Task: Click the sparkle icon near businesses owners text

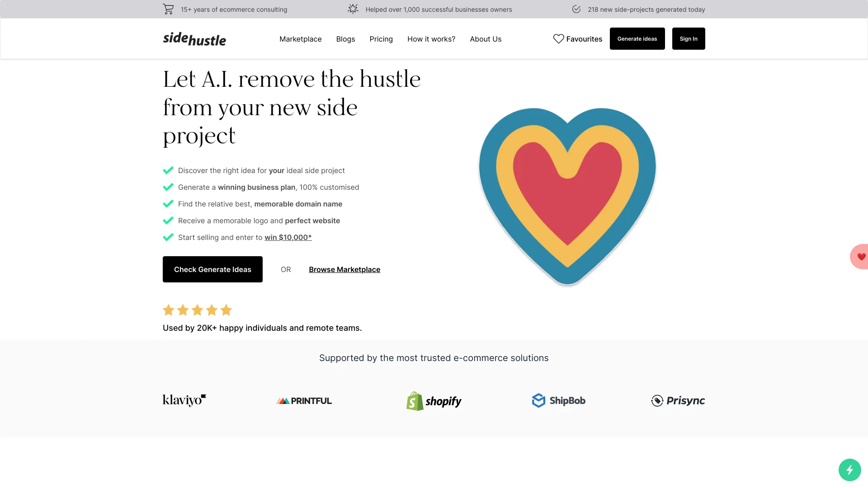Action: pos(353,9)
